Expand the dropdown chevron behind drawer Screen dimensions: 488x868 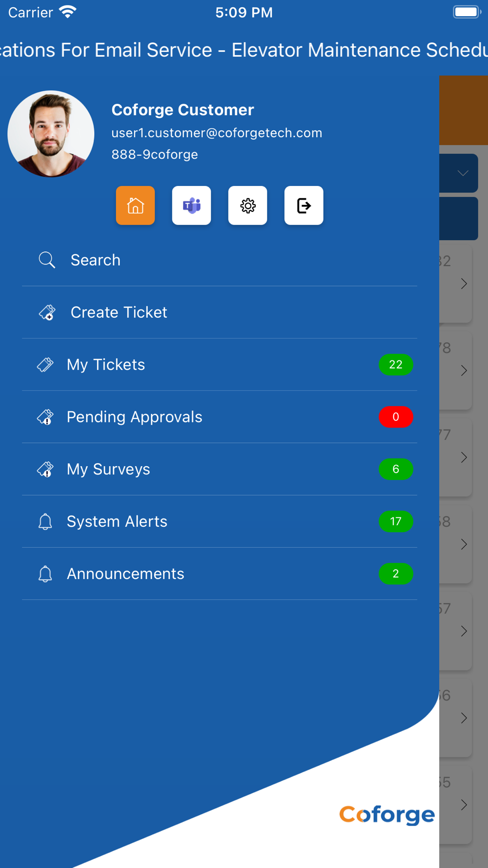point(463,173)
